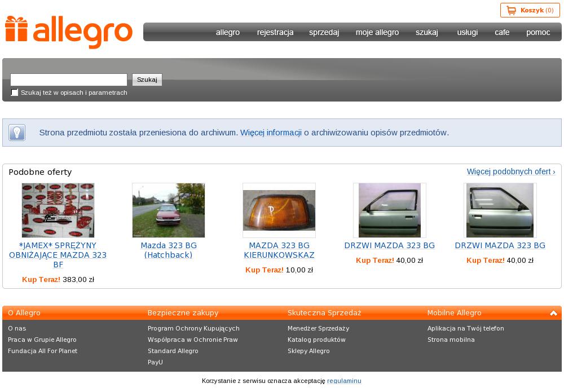Open the usługi menu item
This screenshot has width=564, height=392.
(467, 32)
